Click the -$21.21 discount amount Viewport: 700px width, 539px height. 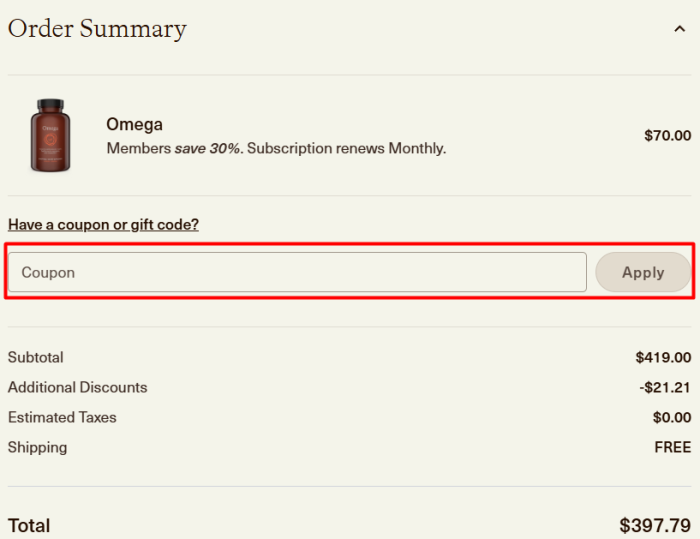[665, 387]
